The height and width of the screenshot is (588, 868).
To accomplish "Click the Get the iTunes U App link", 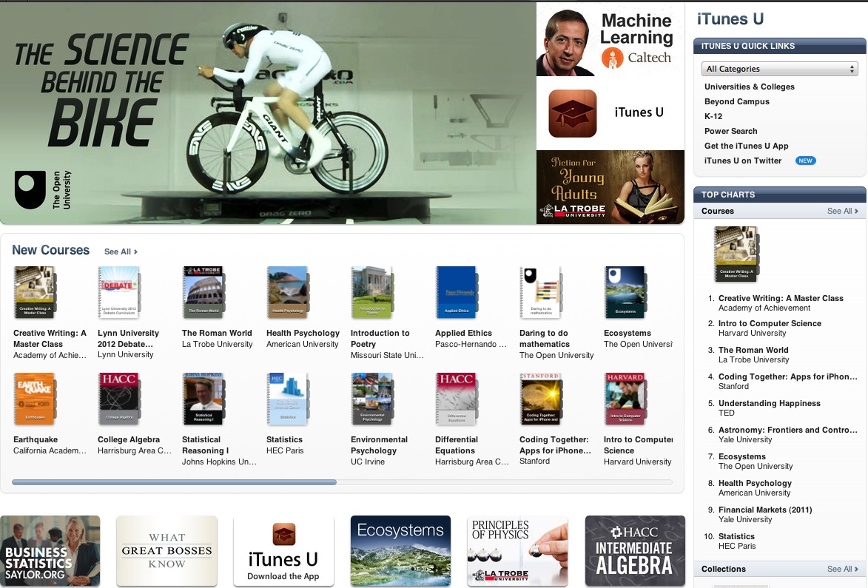I will pyautogui.click(x=746, y=146).
